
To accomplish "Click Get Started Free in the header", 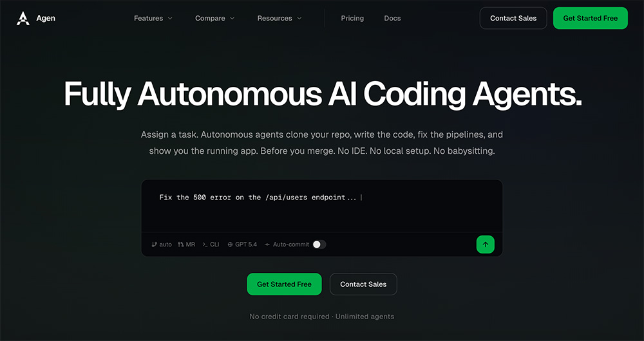I will 590,18.
